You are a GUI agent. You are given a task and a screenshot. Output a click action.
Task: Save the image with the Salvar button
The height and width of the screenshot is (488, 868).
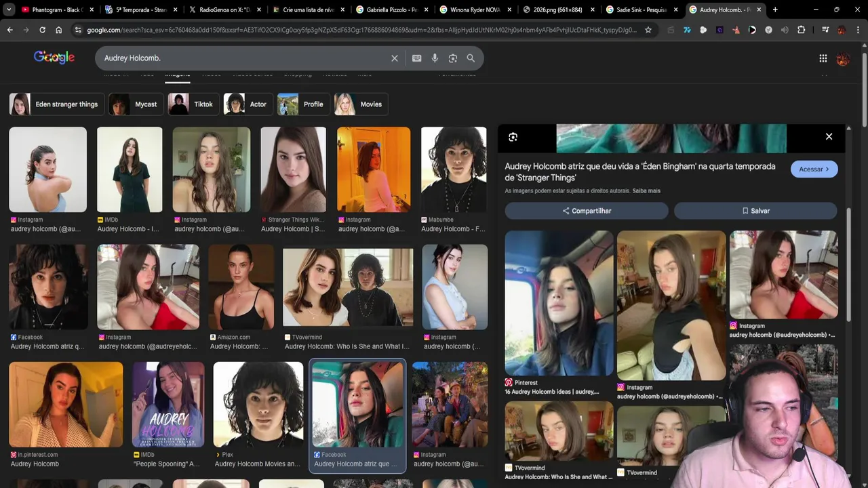coord(755,211)
